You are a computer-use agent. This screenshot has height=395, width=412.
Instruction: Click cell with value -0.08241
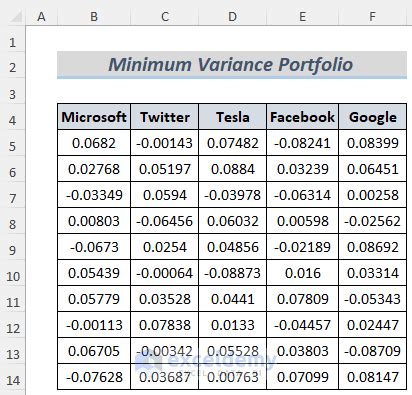303,143
